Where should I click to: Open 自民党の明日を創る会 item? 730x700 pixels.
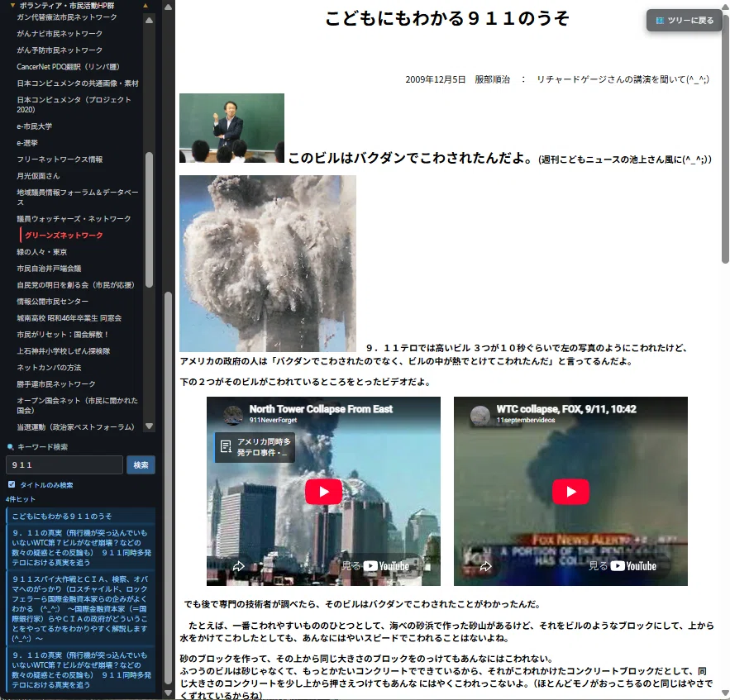pyautogui.click(x=75, y=285)
